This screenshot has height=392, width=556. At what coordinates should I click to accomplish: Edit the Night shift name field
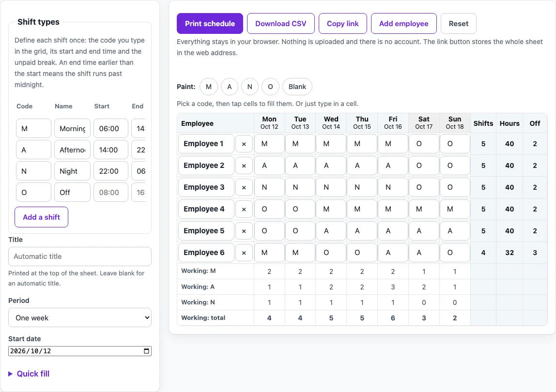[72, 171]
